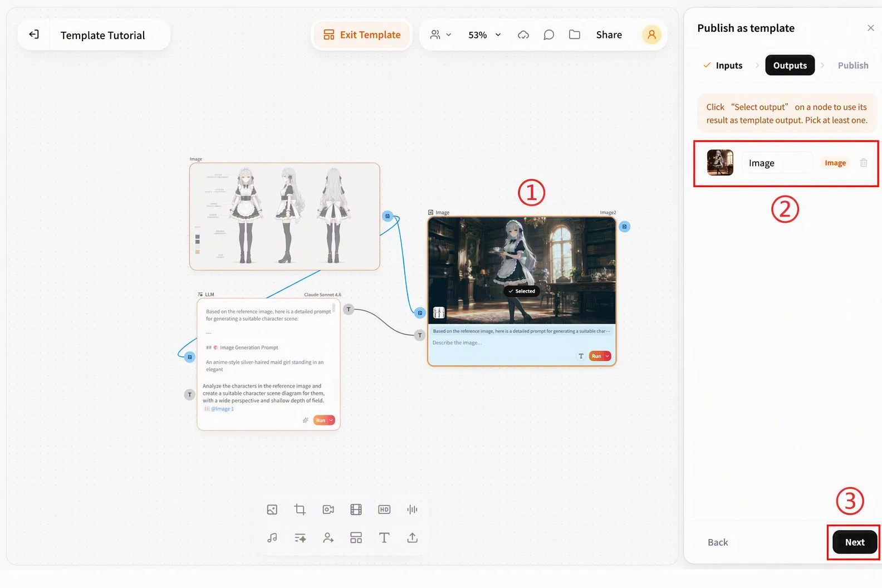Image resolution: width=882 pixels, height=588 pixels.
Task: Click Run in the LLM node
Action: tap(321, 420)
